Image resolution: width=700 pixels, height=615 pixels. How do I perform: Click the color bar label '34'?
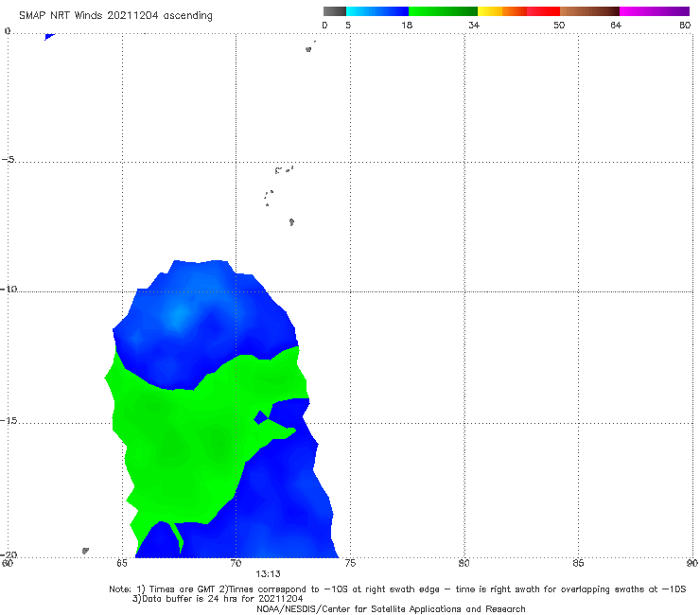point(474,25)
